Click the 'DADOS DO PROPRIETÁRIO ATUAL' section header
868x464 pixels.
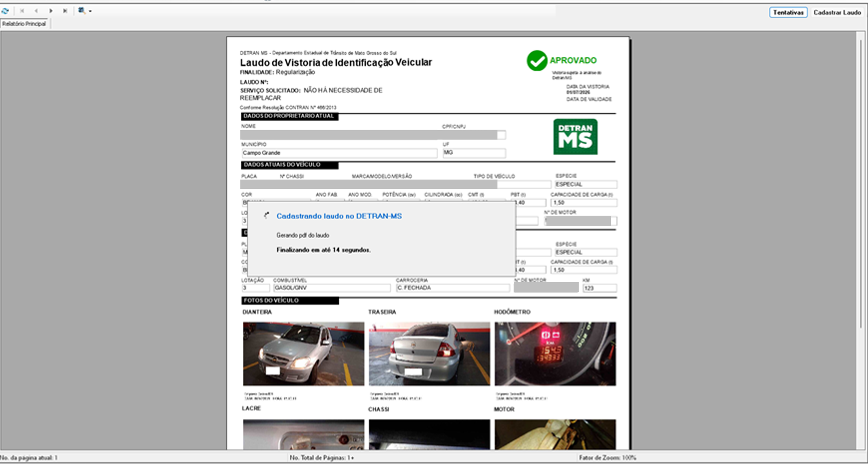[x=289, y=116]
